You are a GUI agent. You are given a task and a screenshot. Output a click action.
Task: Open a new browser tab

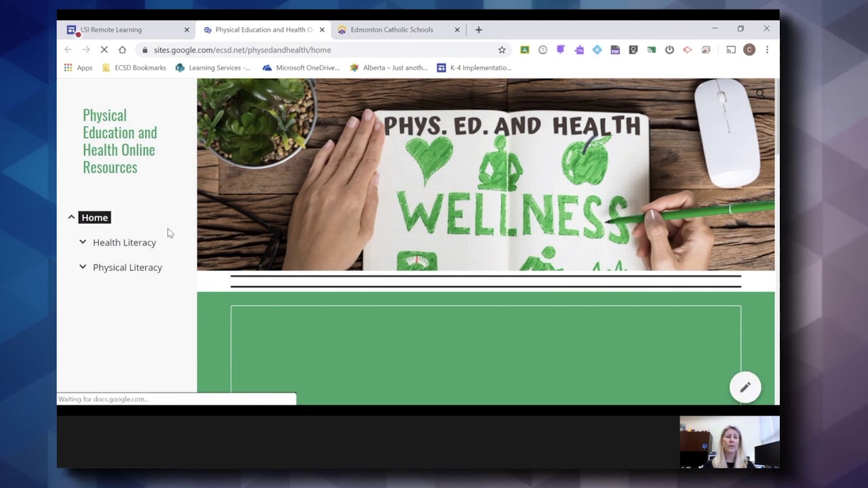point(479,30)
